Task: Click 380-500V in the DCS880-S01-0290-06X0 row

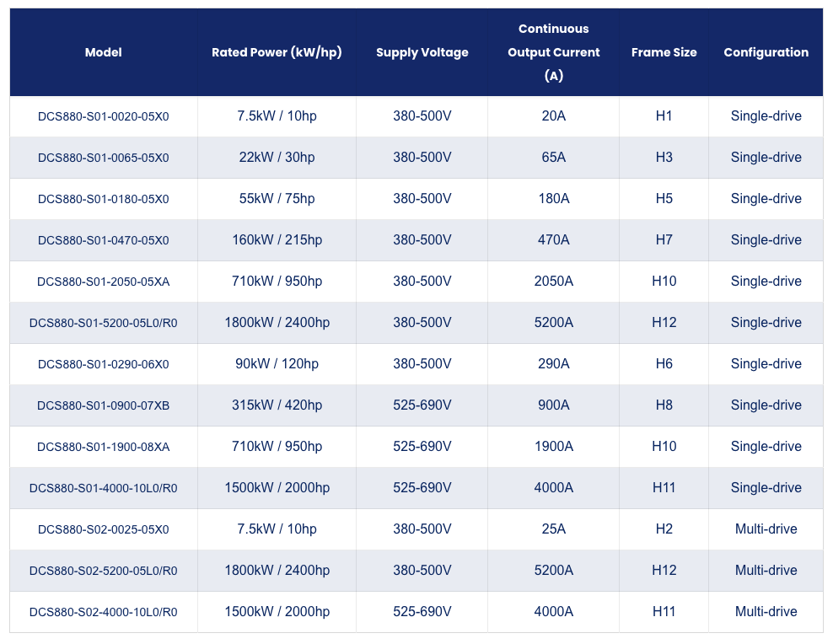Action: (422, 363)
